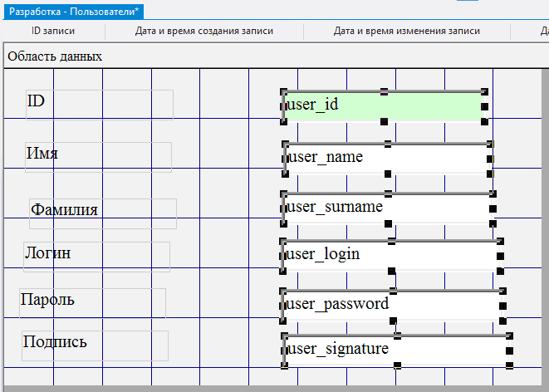The width and height of the screenshot is (549, 392).
Task: Click the user_signature text field
Action: click(x=395, y=350)
